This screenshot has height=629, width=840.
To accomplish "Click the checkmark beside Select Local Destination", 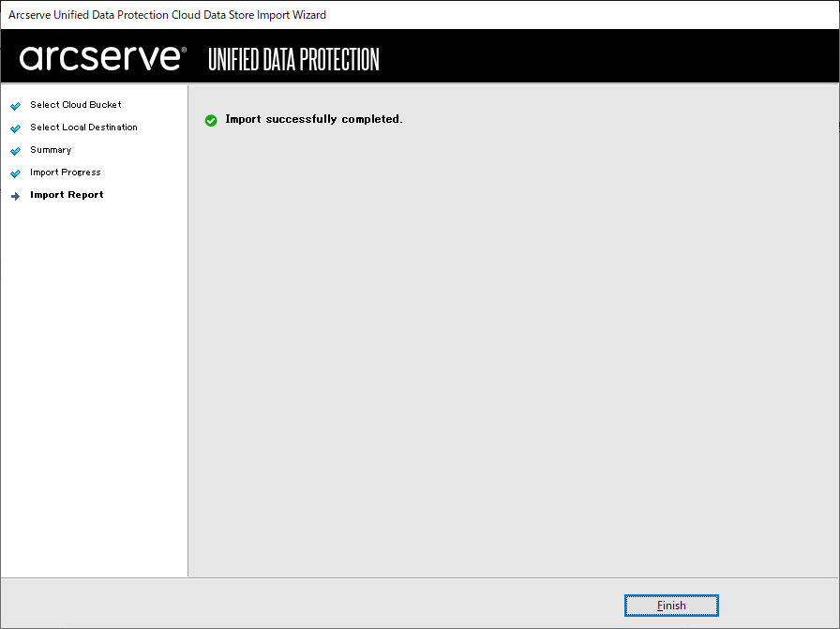I will click(x=16, y=128).
